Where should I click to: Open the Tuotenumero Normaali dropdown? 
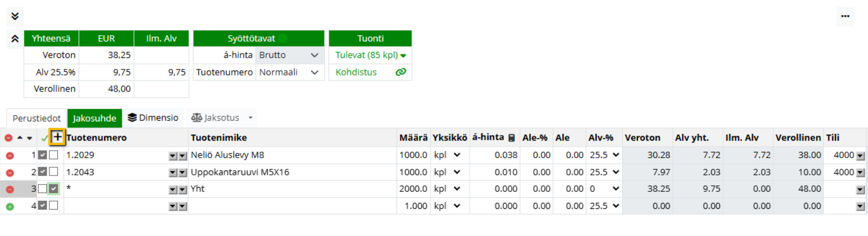click(289, 72)
